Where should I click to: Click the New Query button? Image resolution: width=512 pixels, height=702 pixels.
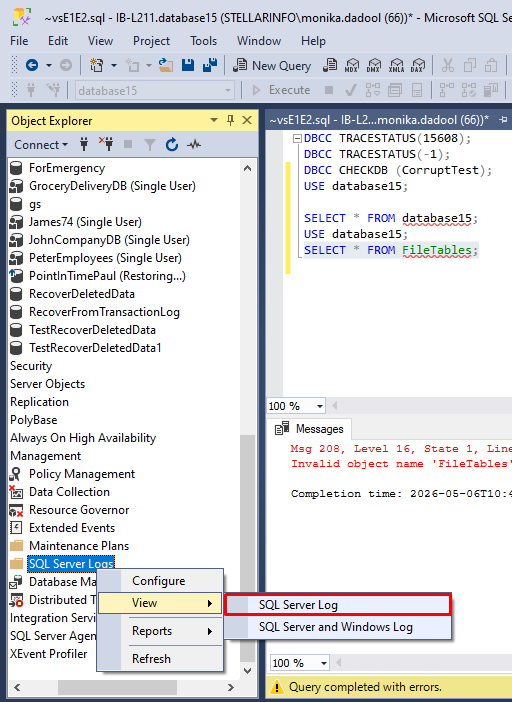click(x=272, y=65)
